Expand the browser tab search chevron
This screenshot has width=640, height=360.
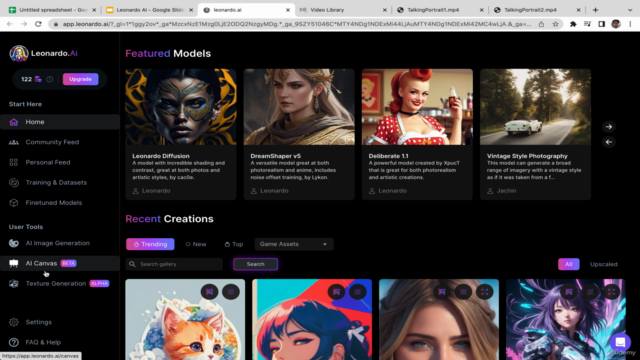[x=630, y=10]
